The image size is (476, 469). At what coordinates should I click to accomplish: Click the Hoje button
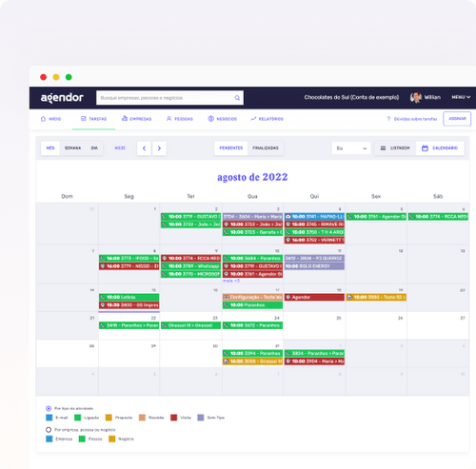click(x=120, y=148)
